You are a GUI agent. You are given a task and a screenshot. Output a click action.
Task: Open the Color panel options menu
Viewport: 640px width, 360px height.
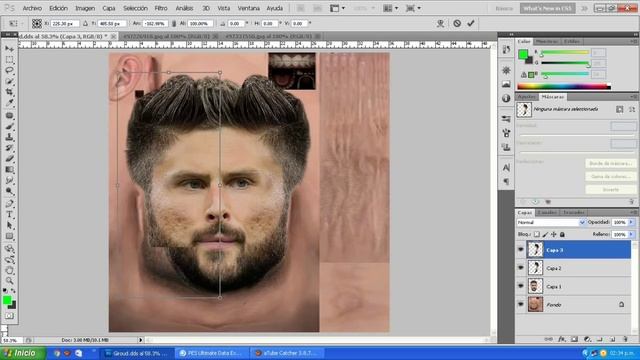click(634, 42)
